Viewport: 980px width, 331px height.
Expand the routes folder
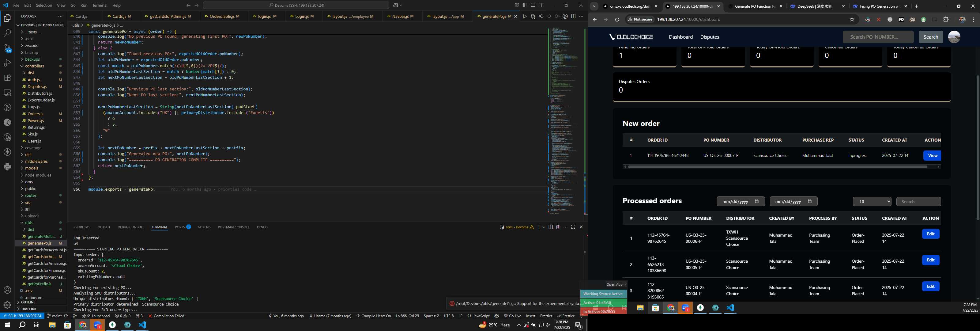[x=30, y=196]
